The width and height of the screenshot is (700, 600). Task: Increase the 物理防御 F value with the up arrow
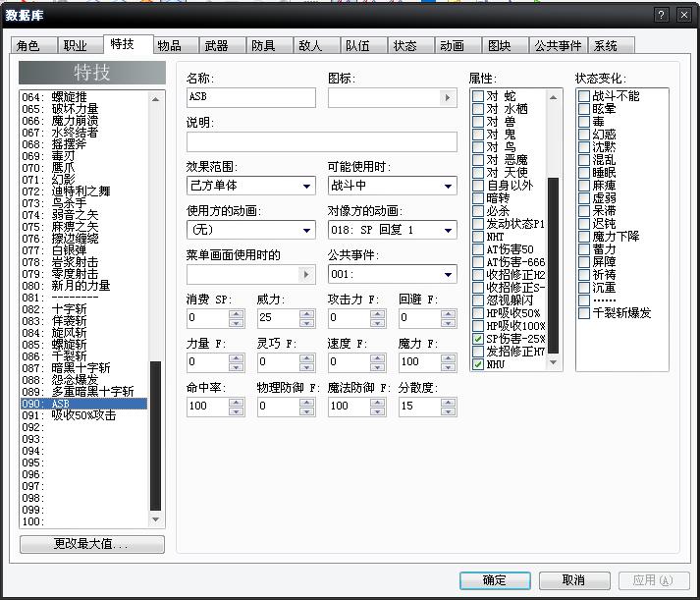[306, 402]
